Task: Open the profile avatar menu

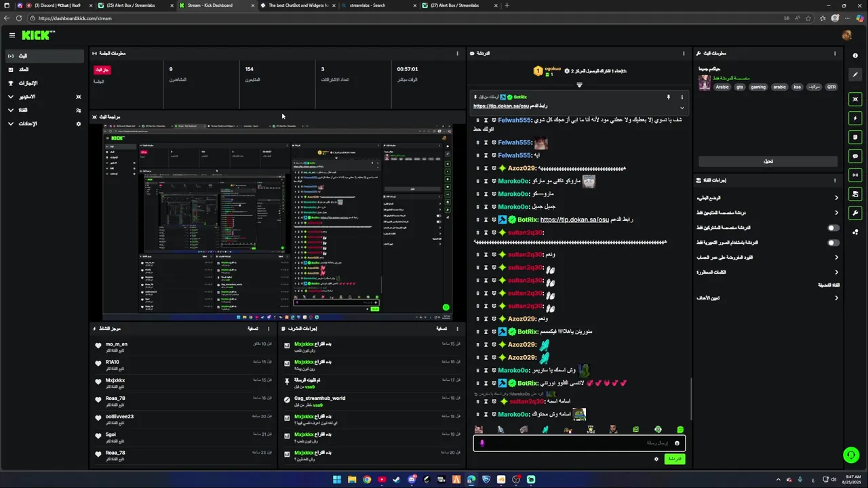Action: [846, 35]
